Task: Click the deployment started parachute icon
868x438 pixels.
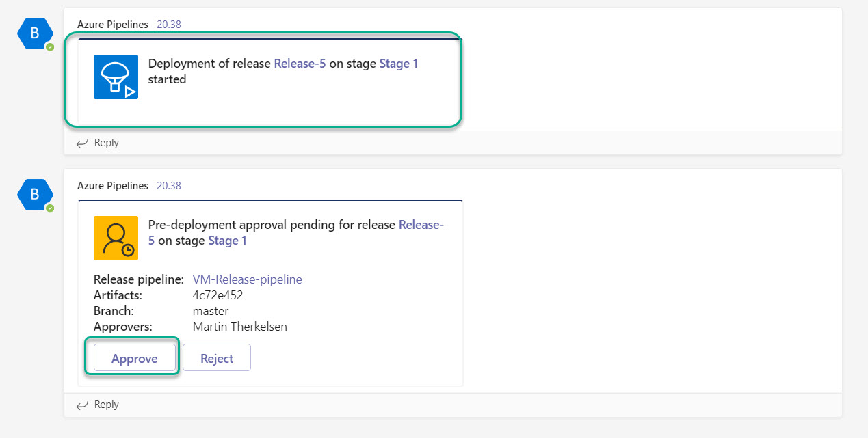Action: 116,77
